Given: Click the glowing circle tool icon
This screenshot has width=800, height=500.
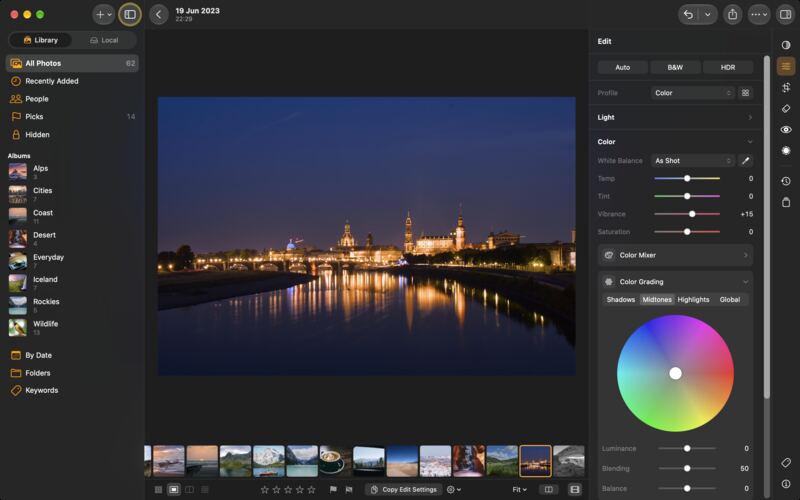Looking at the screenshot, I should pos(786,151).
